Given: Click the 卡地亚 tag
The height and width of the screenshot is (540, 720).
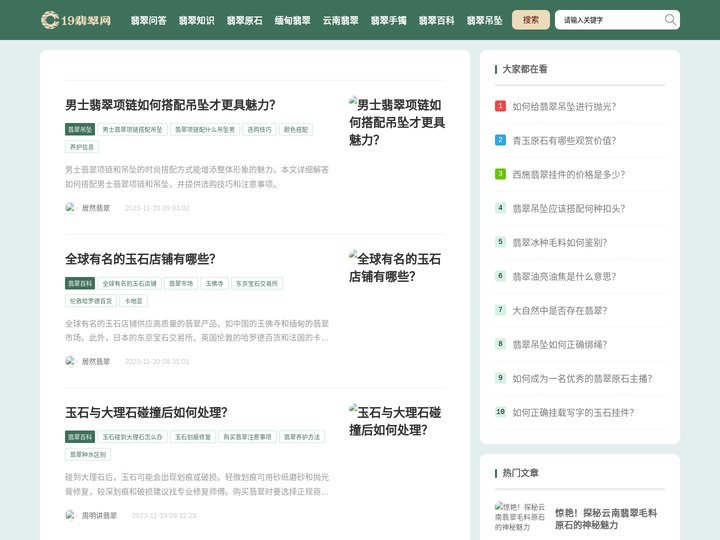Looking at the screenshot, I should coord(134,301).
